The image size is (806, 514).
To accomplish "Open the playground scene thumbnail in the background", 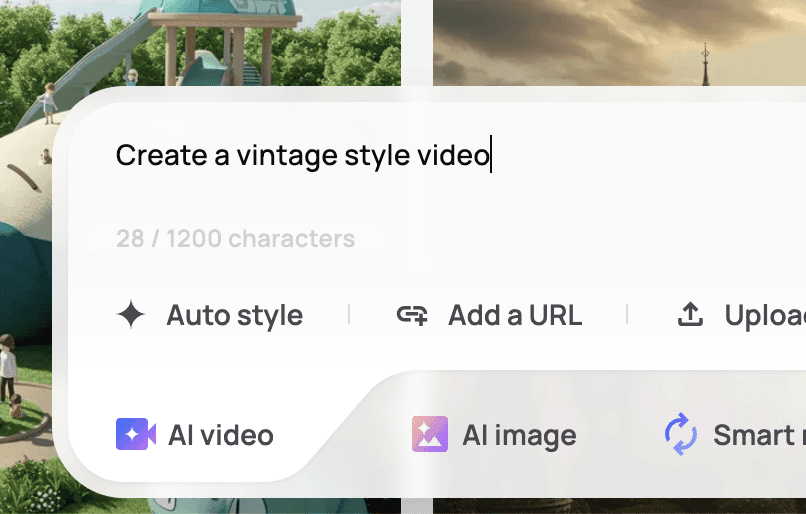I will (200, 43).
